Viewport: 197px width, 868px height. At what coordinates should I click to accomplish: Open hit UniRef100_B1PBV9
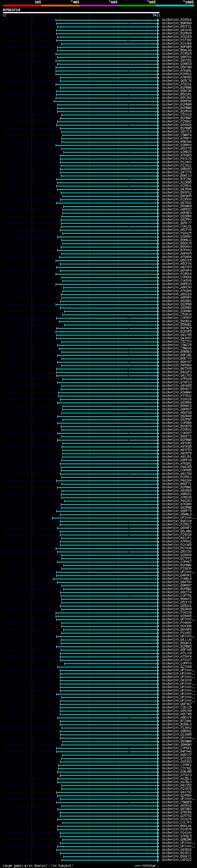pyautogui.click(x=177, y=33)
